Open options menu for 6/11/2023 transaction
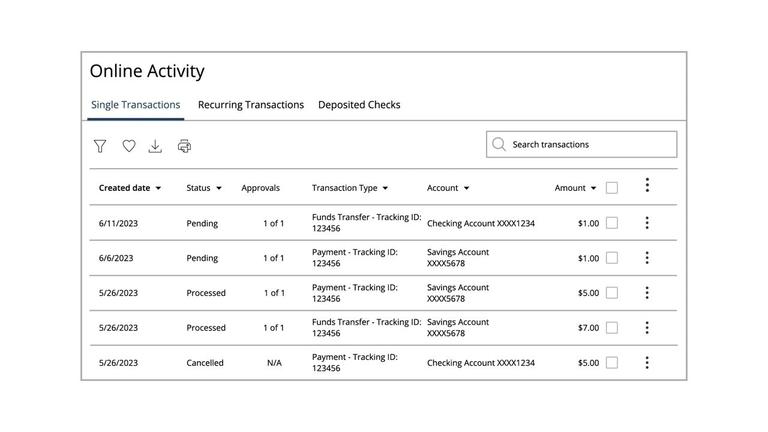Image resolution: width=768 pixels, height=432 pixels. tap(647, 223)
